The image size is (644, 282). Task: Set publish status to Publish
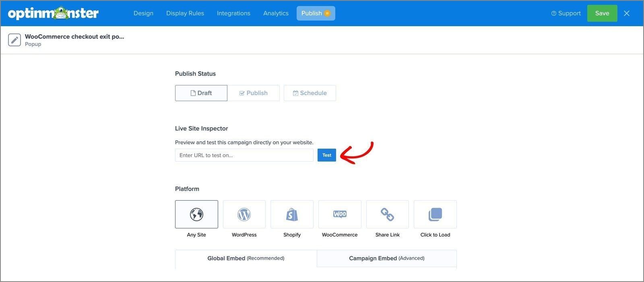point(254,93)
